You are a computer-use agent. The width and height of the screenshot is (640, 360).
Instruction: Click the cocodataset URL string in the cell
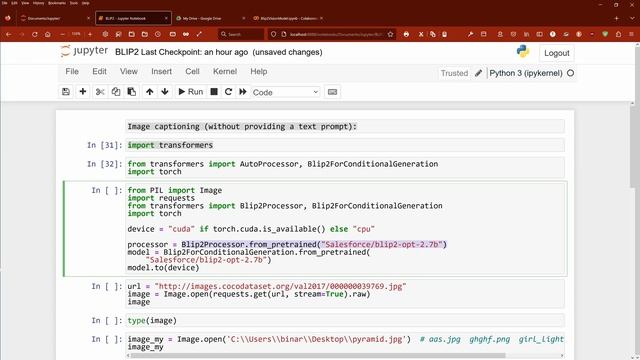280,287
